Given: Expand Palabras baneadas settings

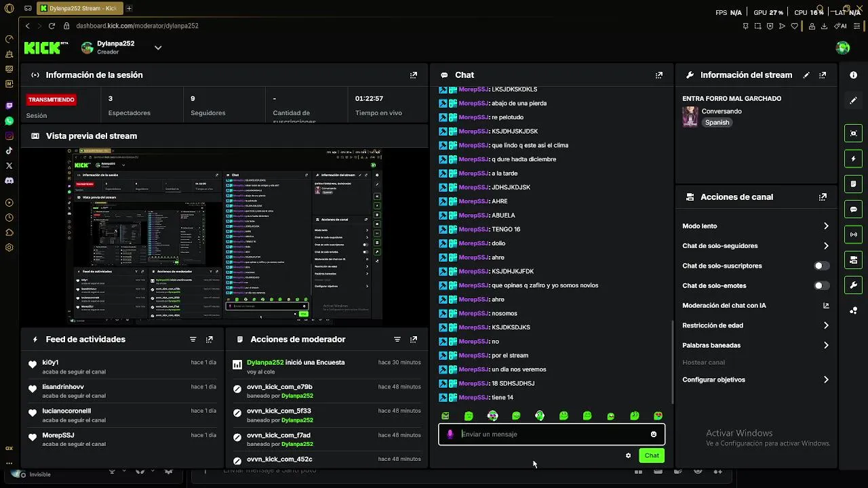Looking at the screenshot, I should click(x=755, y=346).
